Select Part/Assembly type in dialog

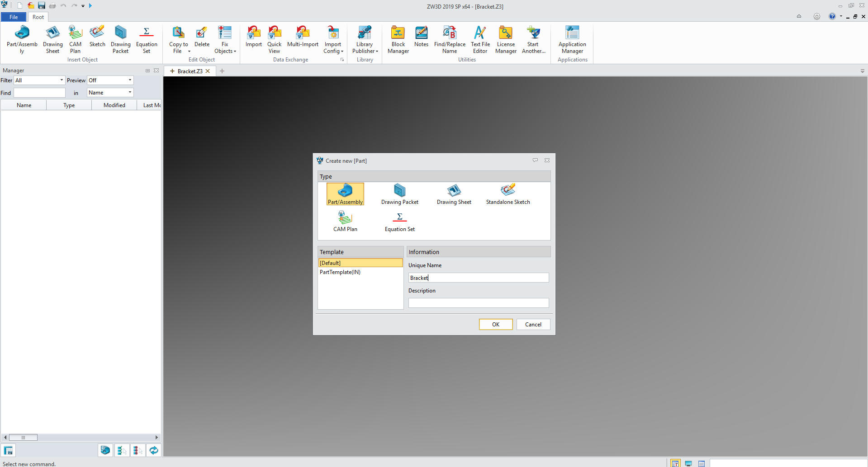[345, 194]
